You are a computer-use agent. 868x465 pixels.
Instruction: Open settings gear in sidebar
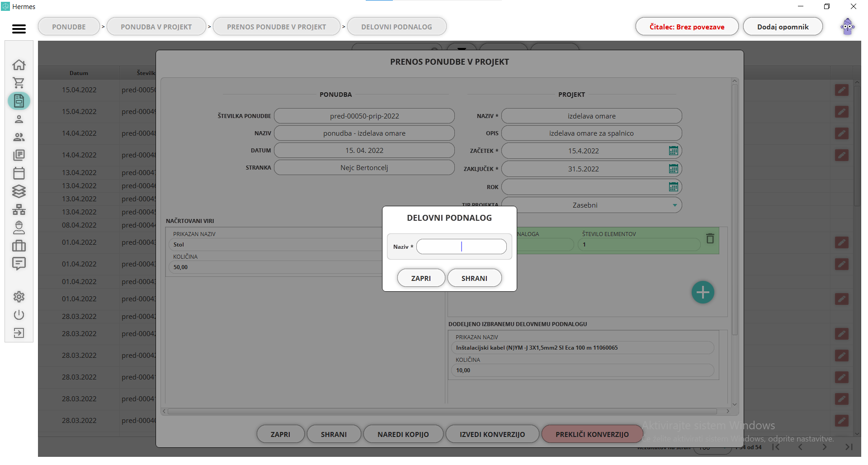point(19,297)
